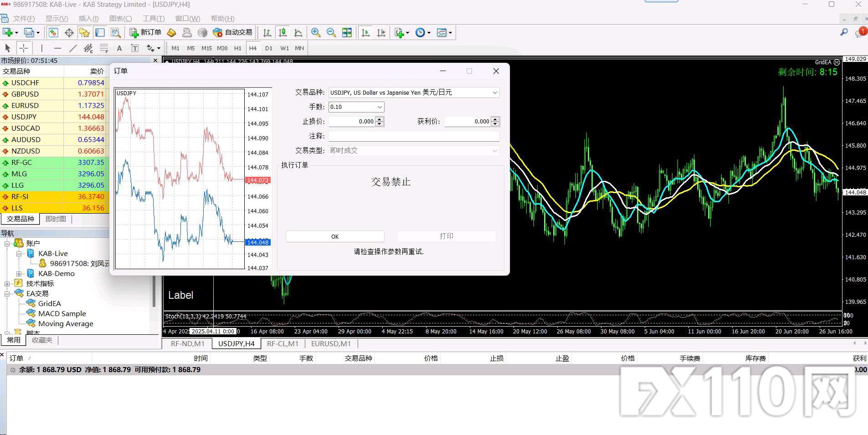The width and height of the screenshot is (868, 435).
Task: Select MACD Sample expert in Navigator
Action: click(62, 314)
